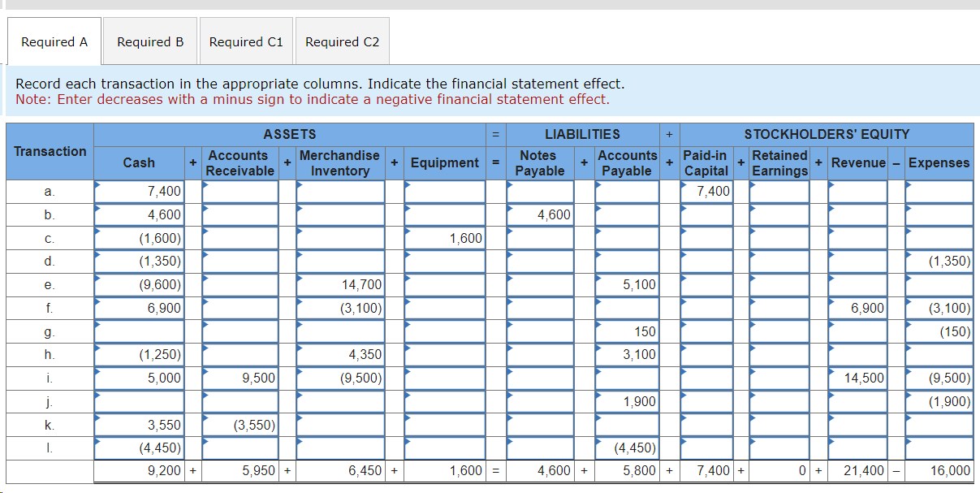Select the Accounts Receivable cell containing 9,500
Image resolution: width=980 pixels, height=493 pixels.
pyautogui.click(x=240, y=378)
